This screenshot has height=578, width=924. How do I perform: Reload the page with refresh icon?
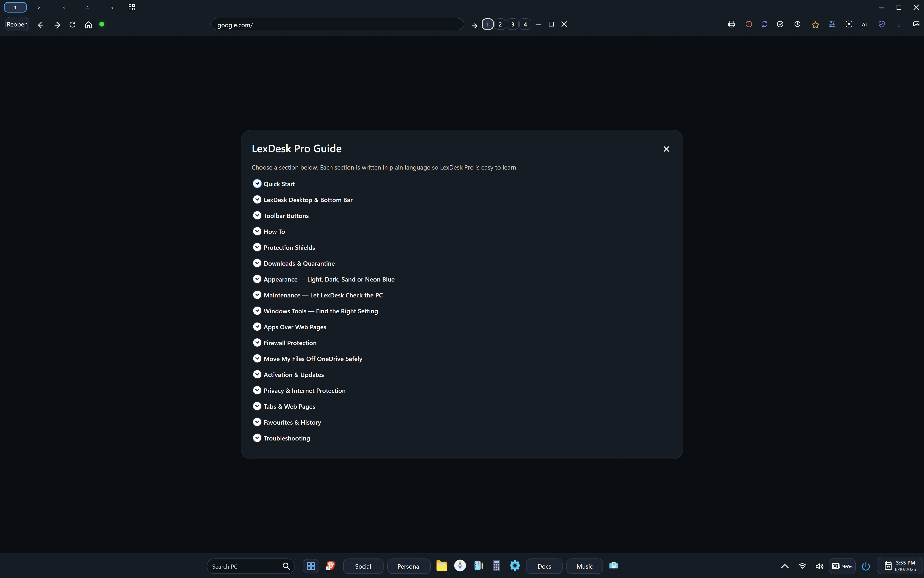tap(72, 25)
